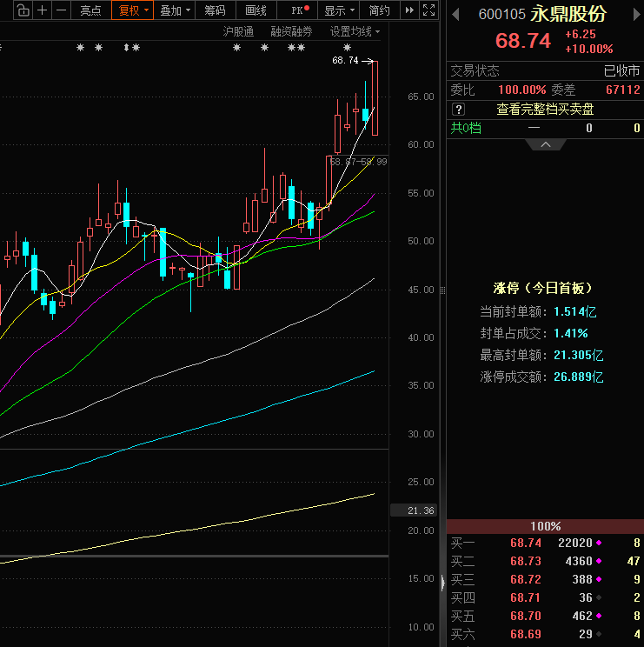
Task: Click the pink diamond beside 4360
Action: [599, 561]
